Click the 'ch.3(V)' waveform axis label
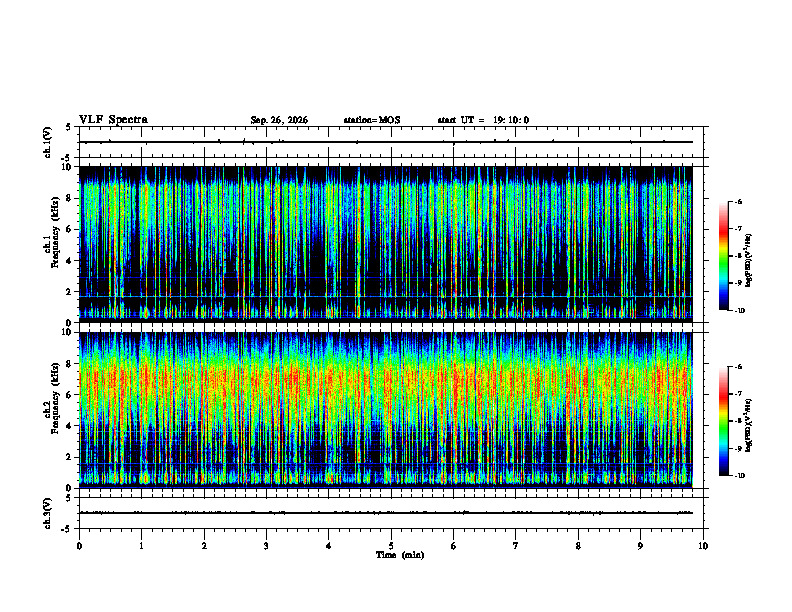This screenshot has width=792, height=612. 48,513
